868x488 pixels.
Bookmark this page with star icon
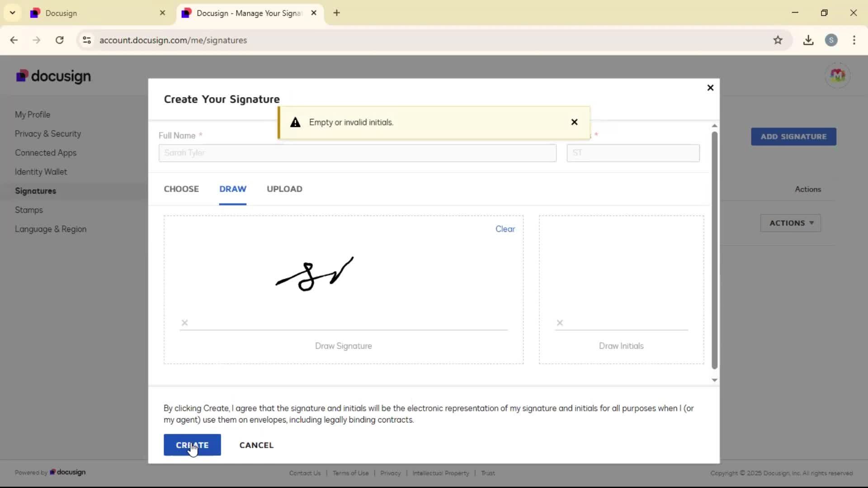(778, 40)
